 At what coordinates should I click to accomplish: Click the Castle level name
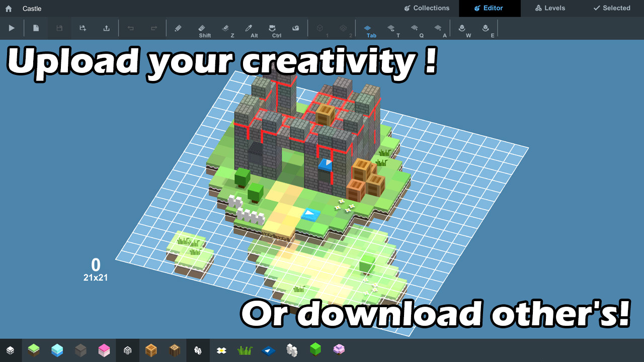click(32, 9)
